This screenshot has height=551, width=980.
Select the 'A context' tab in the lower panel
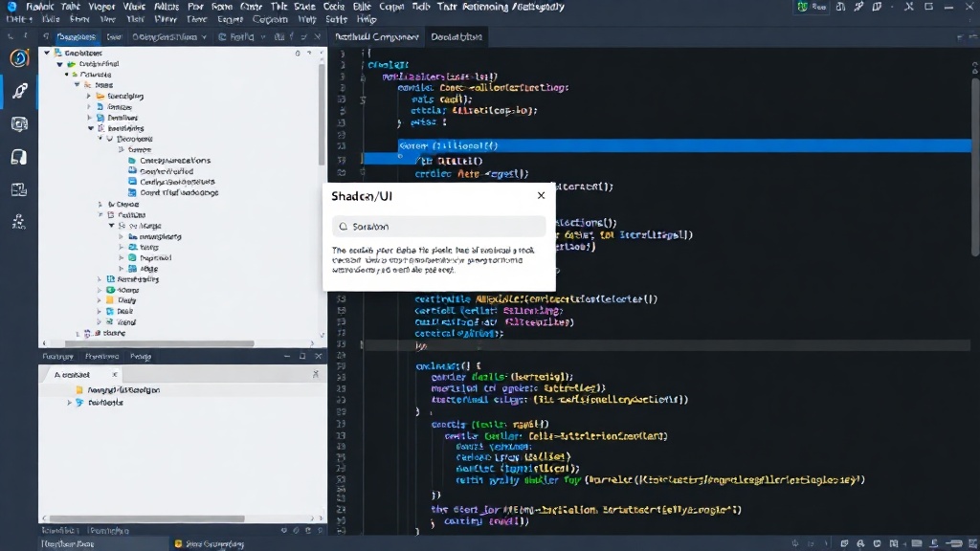click(x=72, y=375)
